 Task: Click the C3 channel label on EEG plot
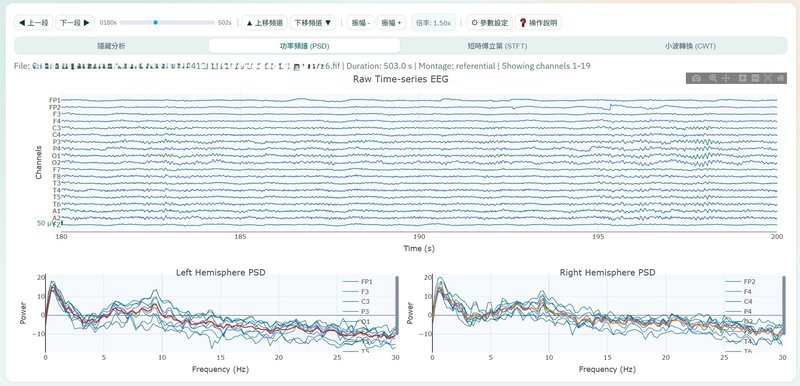[x=56, y=127]
